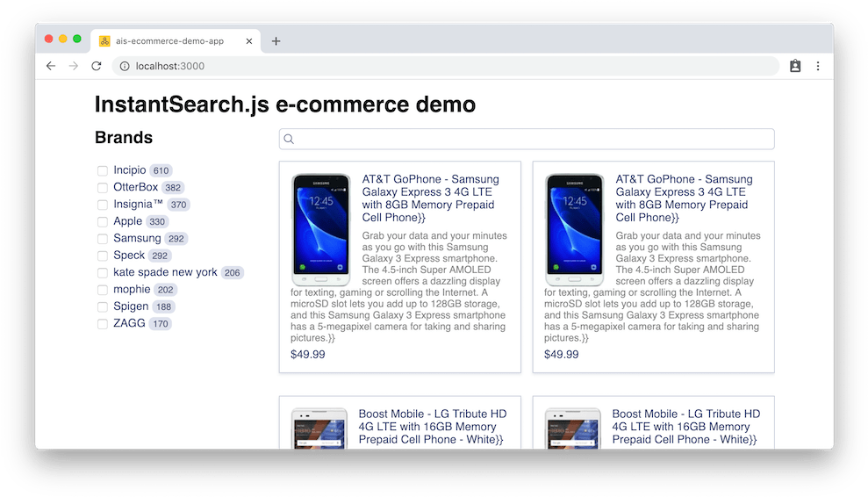Select the kate spade new york filter
Viewport: 868px width, 497px height.
coord(103,273)
